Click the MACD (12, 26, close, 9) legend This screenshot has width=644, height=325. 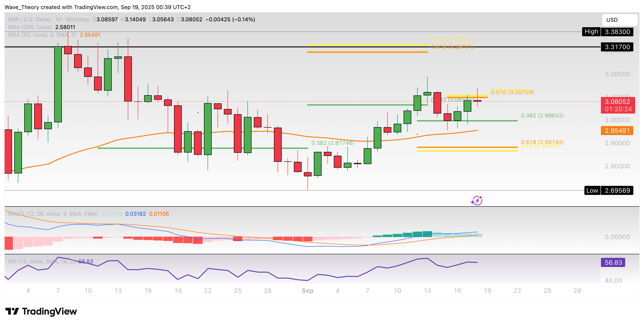pyautogui.click(x=53, y=214)
